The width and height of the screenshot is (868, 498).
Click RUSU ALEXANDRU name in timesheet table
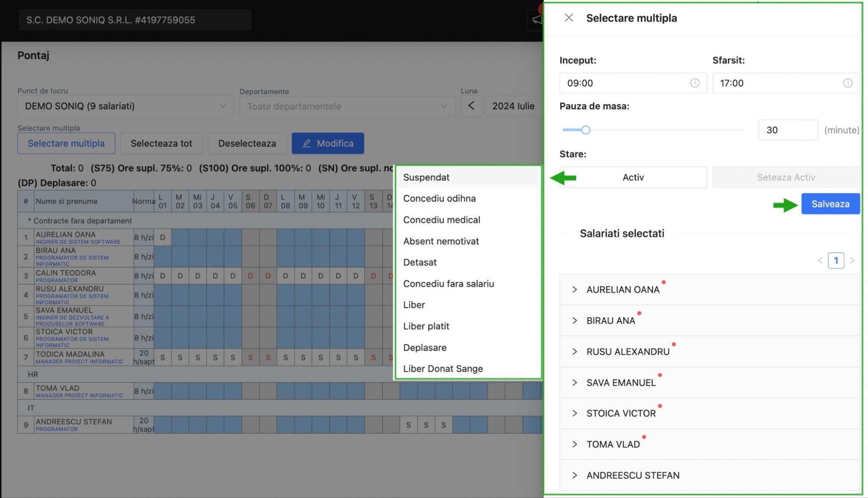click(x=69, y=289)
